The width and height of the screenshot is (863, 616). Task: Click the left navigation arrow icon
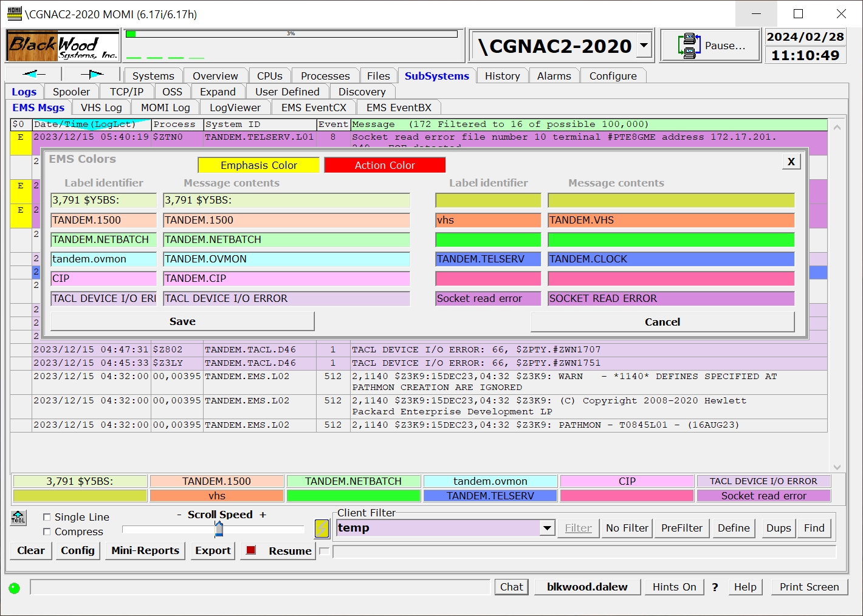pyautogui.click(x=33, y=74)
